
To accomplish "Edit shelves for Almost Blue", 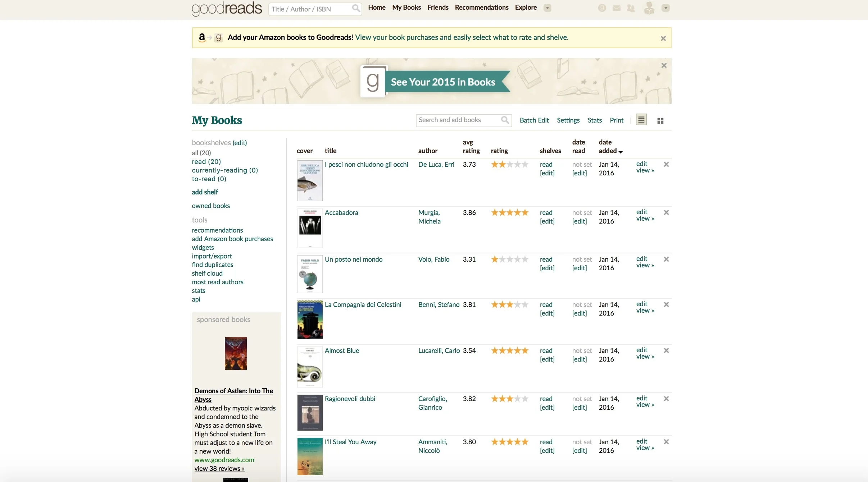I will 547,359.
